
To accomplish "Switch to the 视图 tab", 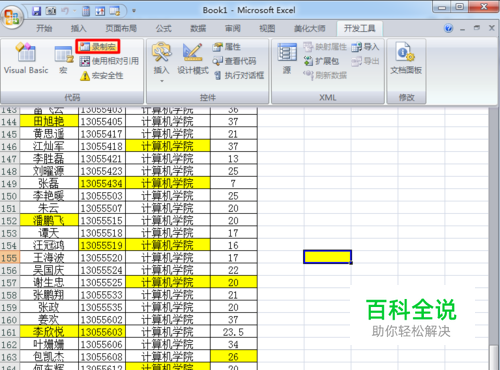I will (267, 28).
